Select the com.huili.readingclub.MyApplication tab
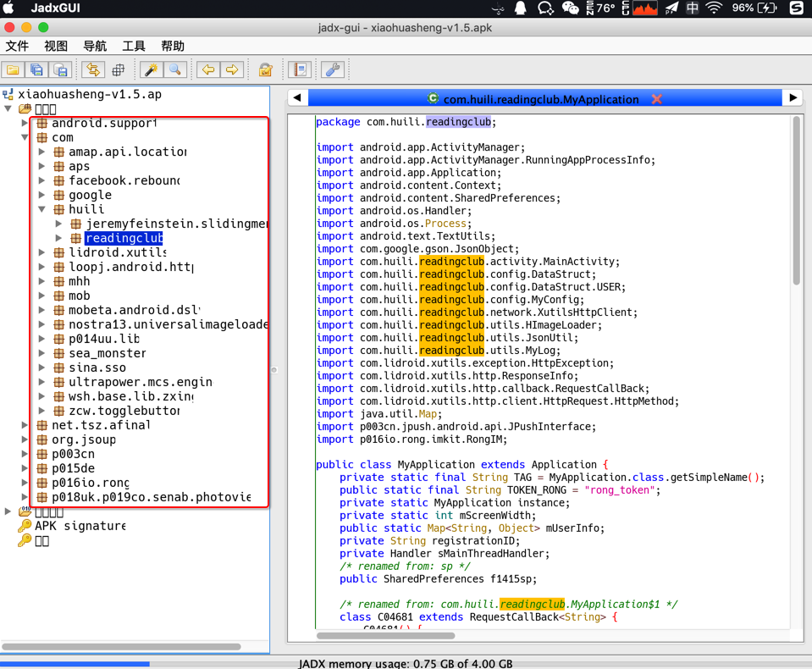This screenshot has height=669, width=812. (541, 99)
